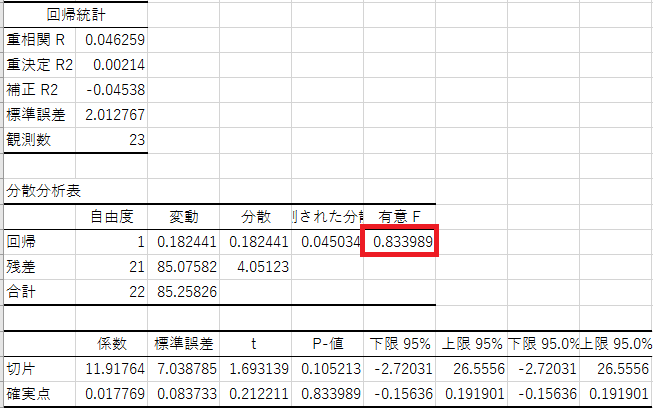Click the 重相関 R label cell
The image size is (653, 408).
click(40, 40)
